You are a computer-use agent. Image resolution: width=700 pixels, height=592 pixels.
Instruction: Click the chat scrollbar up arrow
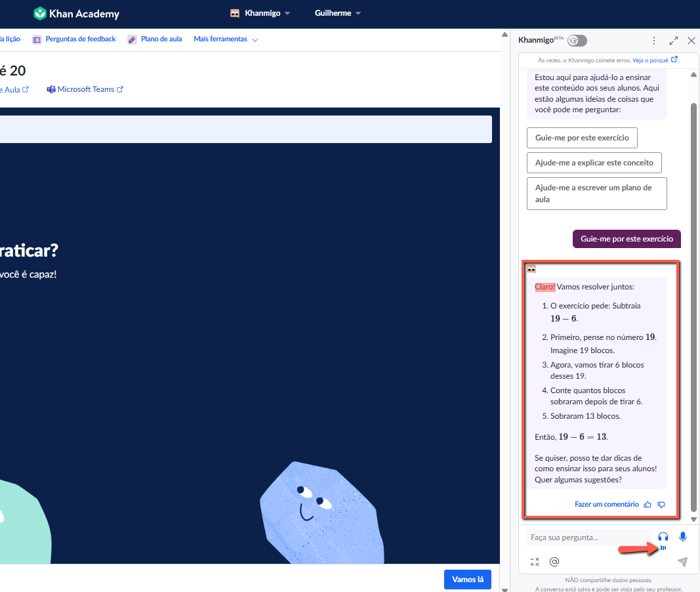[x=693, y=75]
